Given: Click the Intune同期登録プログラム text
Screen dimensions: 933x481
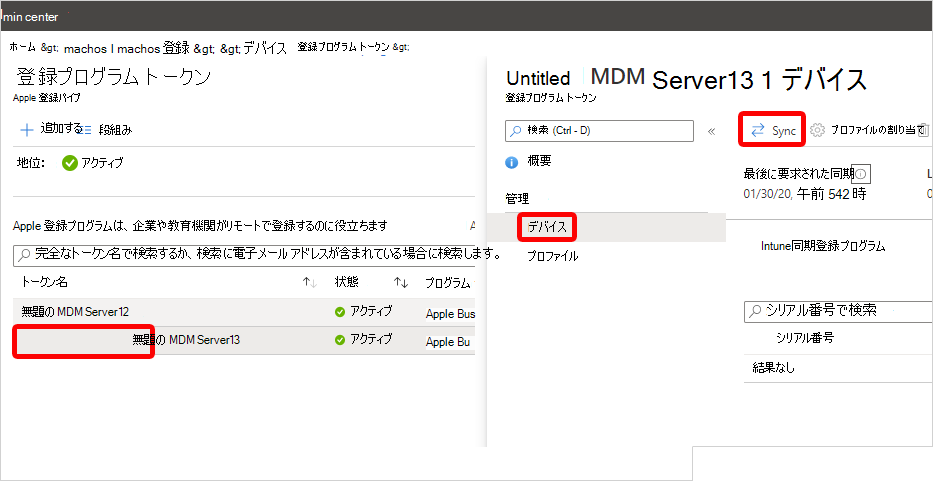Looking at the screenshot, I should [x=823, y=246].
